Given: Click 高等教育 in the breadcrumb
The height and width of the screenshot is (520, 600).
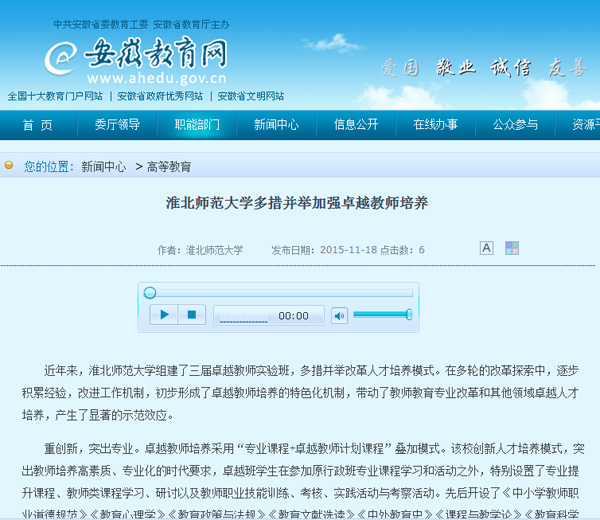Looking at the screenshot, I should (x=169, y=167).
